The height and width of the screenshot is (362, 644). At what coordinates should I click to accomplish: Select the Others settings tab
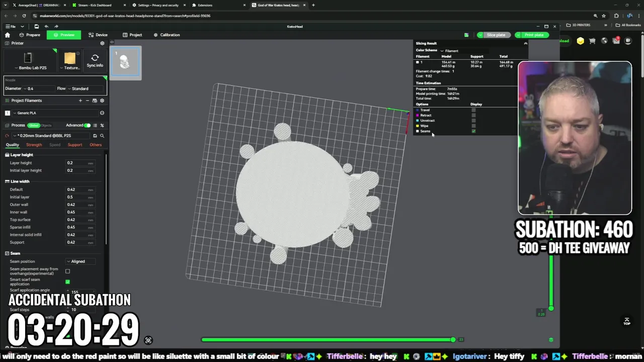(x=96, y=145)
